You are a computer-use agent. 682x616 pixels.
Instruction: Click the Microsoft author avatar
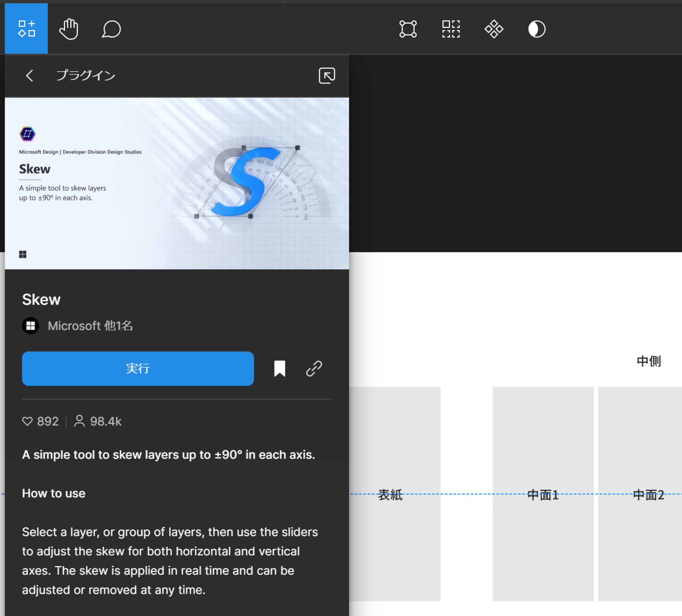(x=31, y=326)
